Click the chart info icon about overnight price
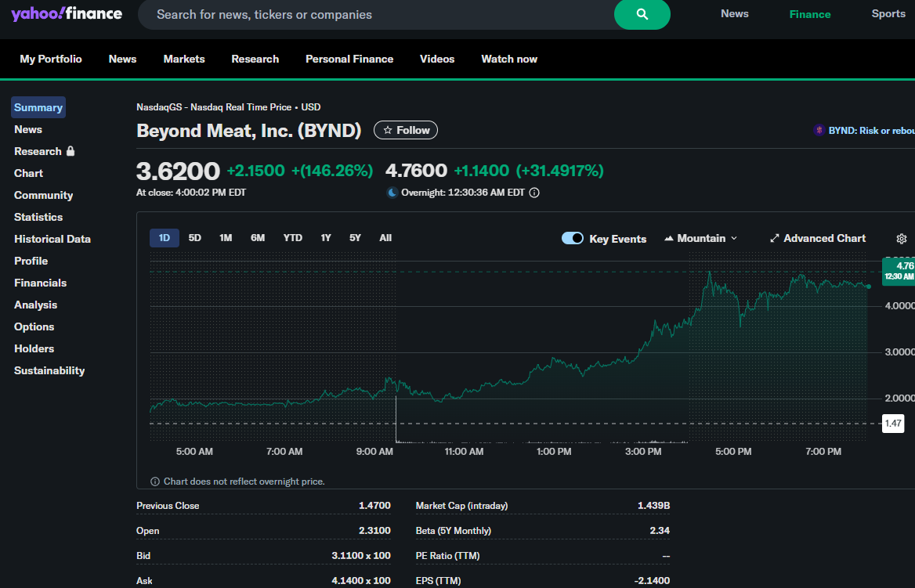 pos(154,482)
